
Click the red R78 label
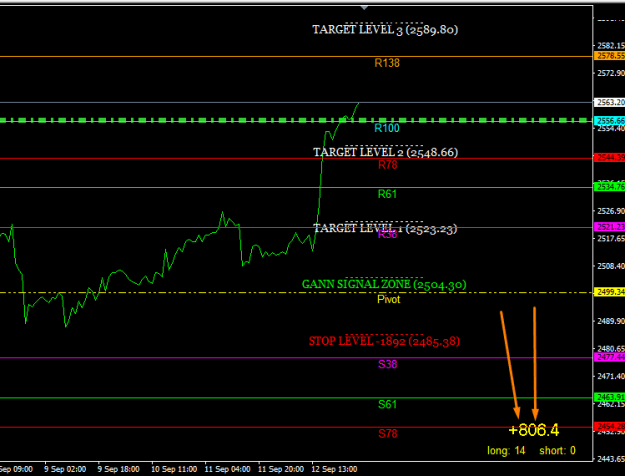[387, 165]
